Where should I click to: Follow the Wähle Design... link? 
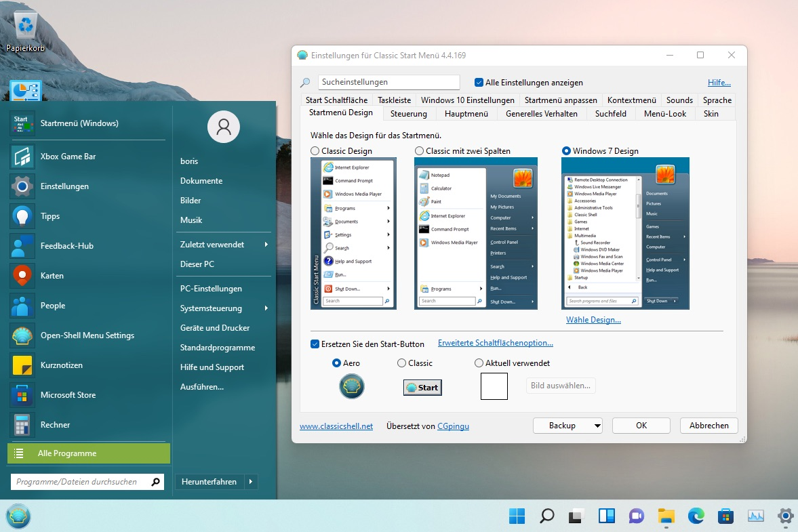(x=593, y=320)
